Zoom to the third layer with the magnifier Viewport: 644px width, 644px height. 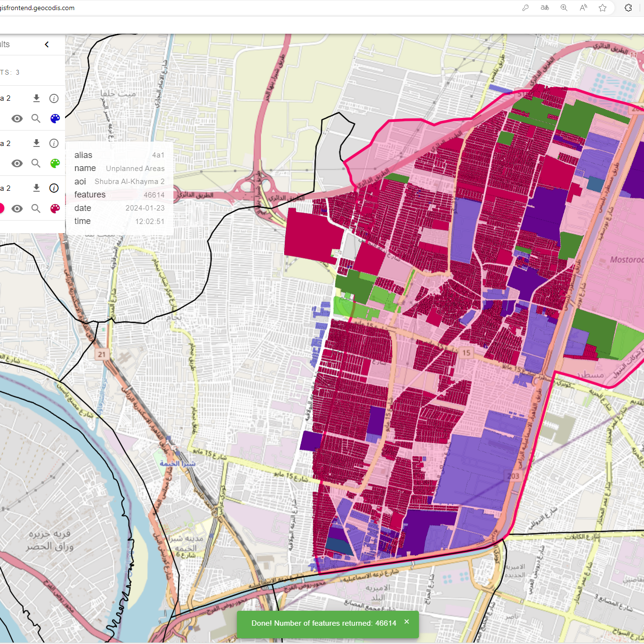tap(36, 209)
